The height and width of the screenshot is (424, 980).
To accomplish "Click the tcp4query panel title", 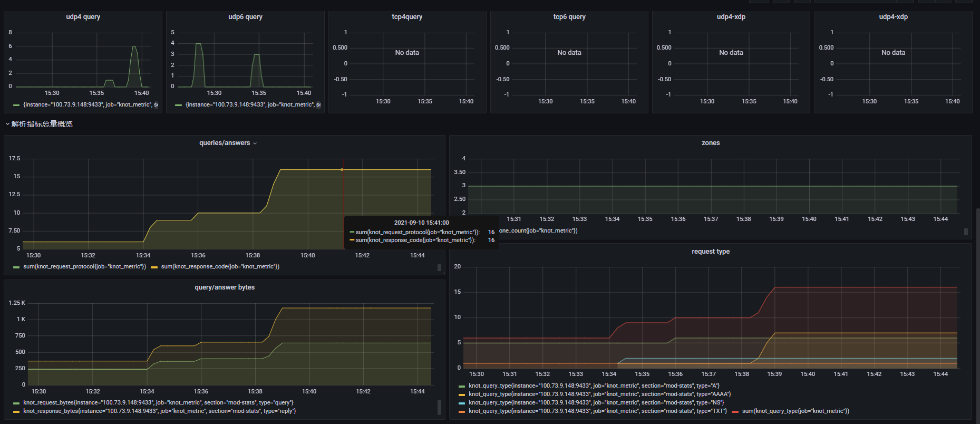I will [x=406, y=17].
